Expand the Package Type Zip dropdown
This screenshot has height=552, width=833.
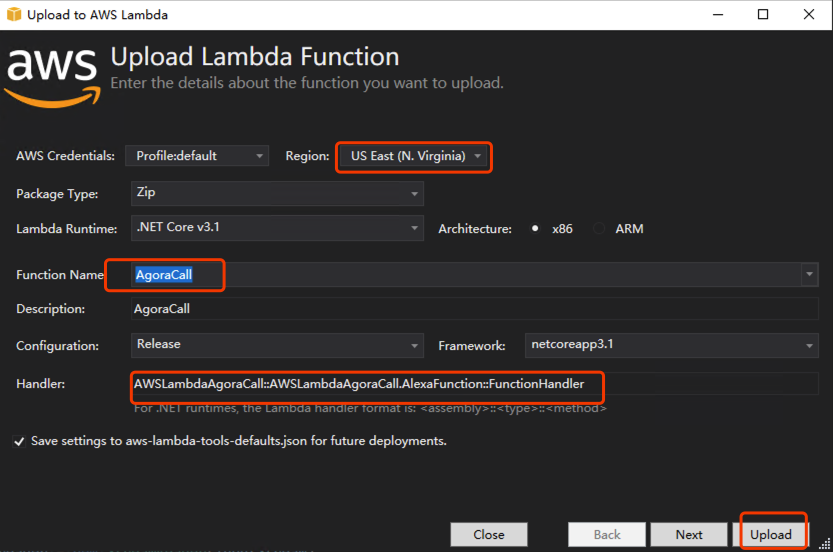pos(277,193)
